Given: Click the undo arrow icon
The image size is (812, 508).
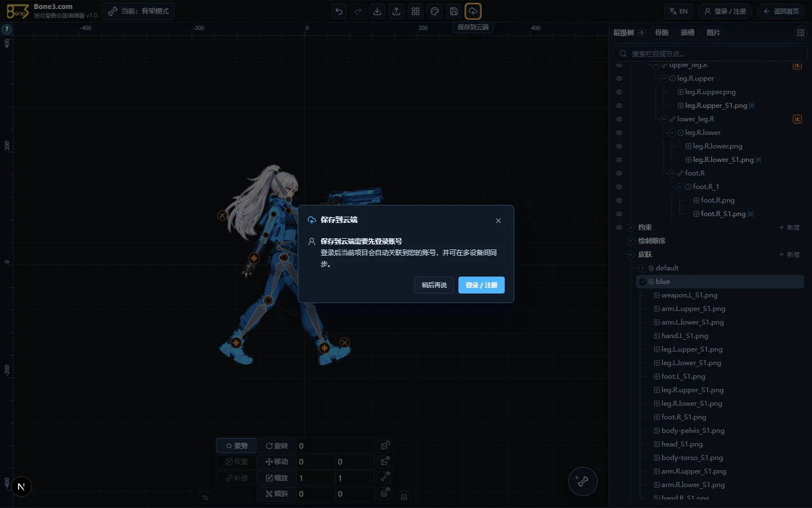Looking at the screenshot, I should click(339, 11).
